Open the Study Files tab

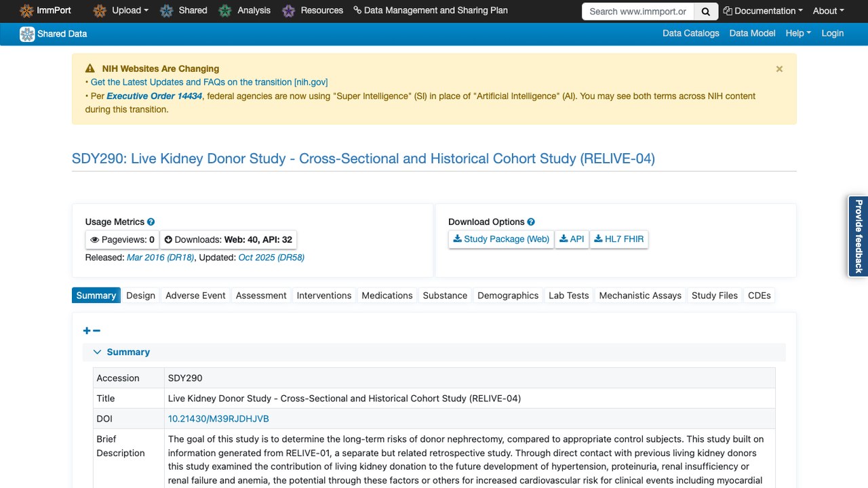coord(715,296)
